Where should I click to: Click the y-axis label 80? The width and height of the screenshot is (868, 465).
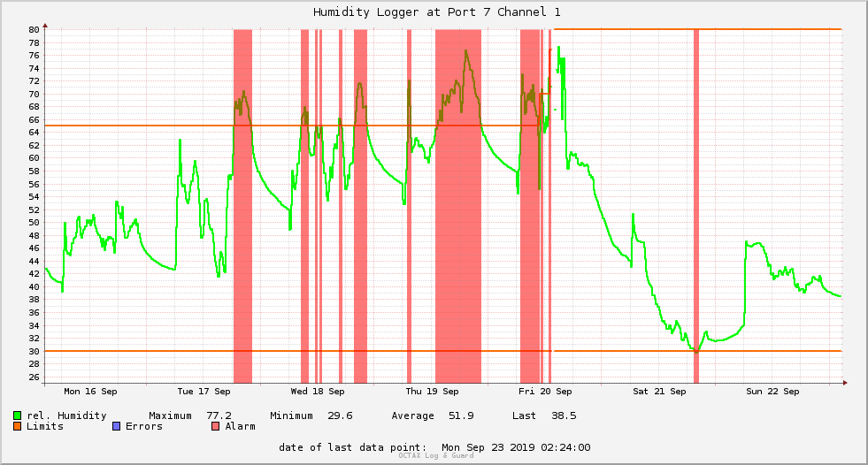[35, 30]
